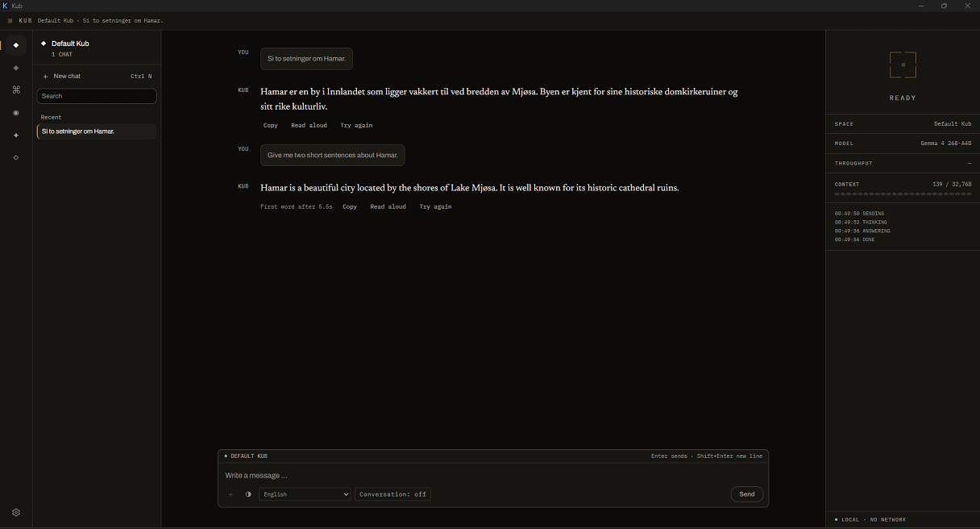
Task: Click the Send button
Action: click(747, 494)
